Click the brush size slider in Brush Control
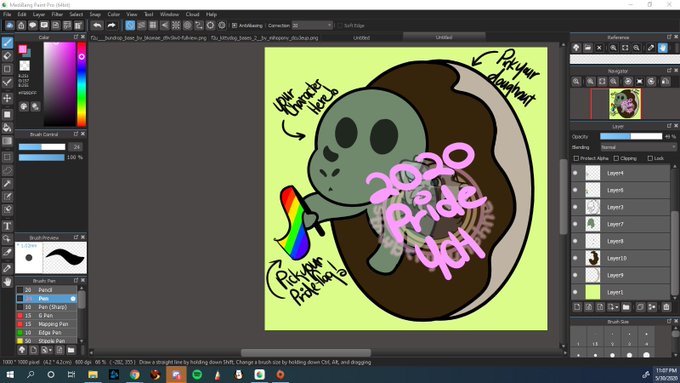680x383 pixels. point(42,147)
